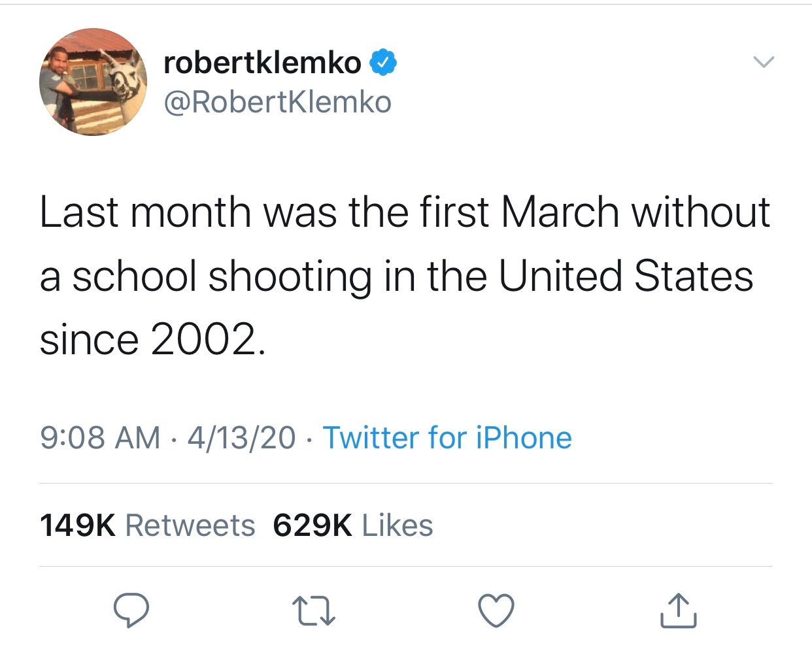812x649 pixels.
Task: Click the word Likes label
Action: (397, 525)
